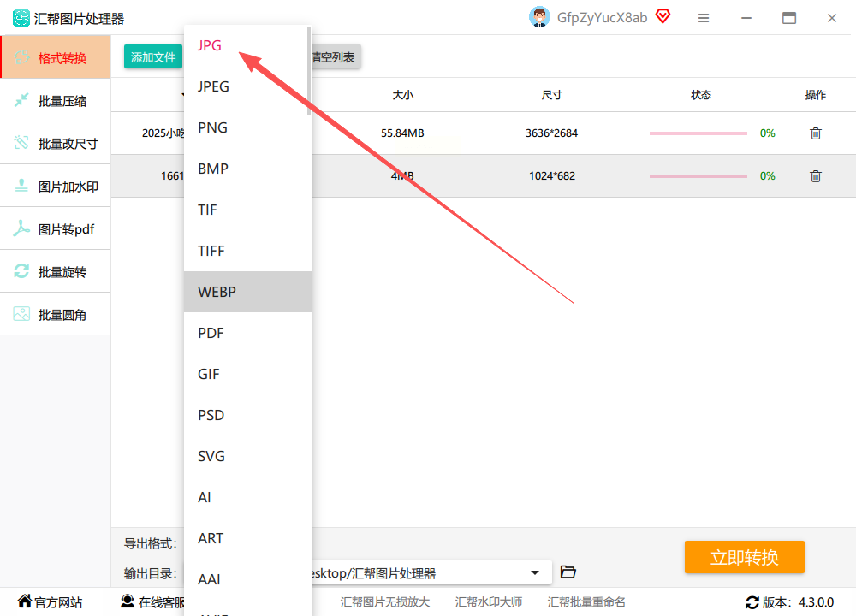Open the 格式转换 section
The width and height of the screenshot is (856, 616).
pos(56,57)
